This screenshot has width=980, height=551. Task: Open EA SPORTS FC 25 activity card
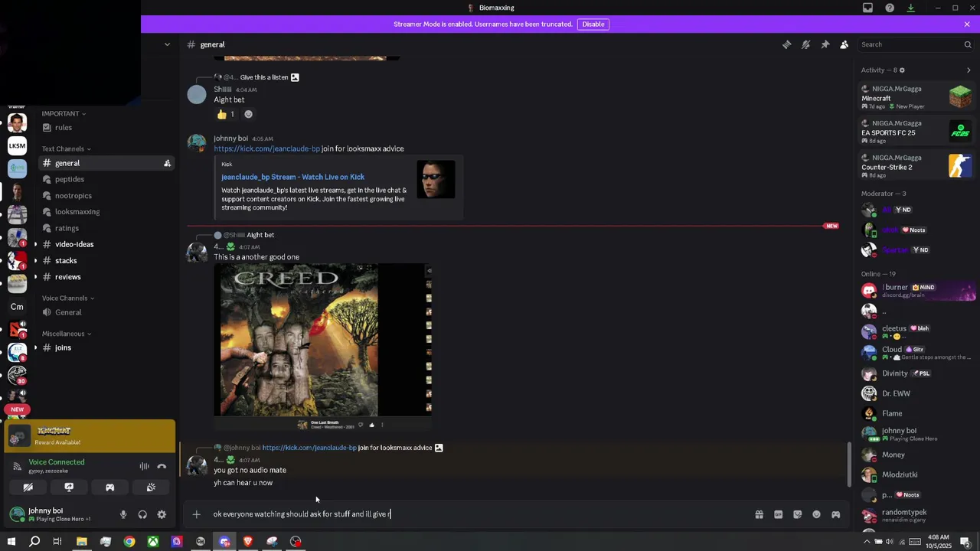[916, 132]
